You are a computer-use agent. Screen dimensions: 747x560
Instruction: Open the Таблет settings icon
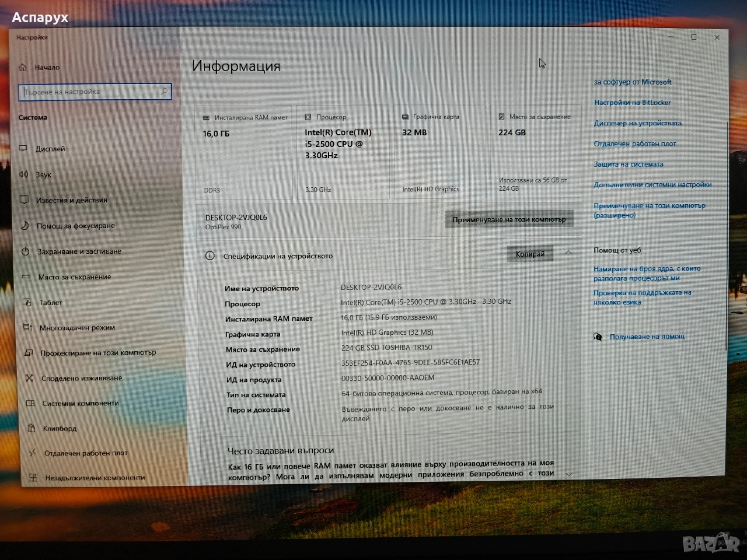27,302
